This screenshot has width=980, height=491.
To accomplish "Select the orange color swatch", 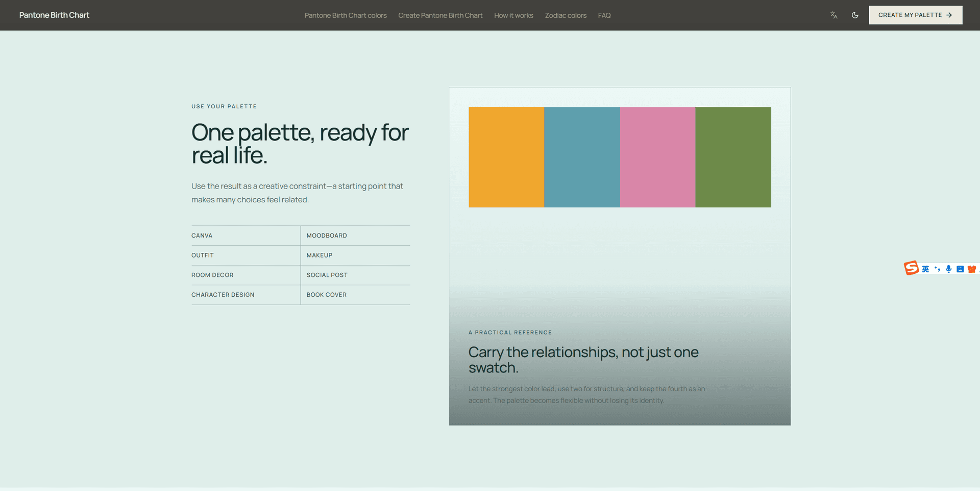I will pyautogui.click(x=506, y=157).
